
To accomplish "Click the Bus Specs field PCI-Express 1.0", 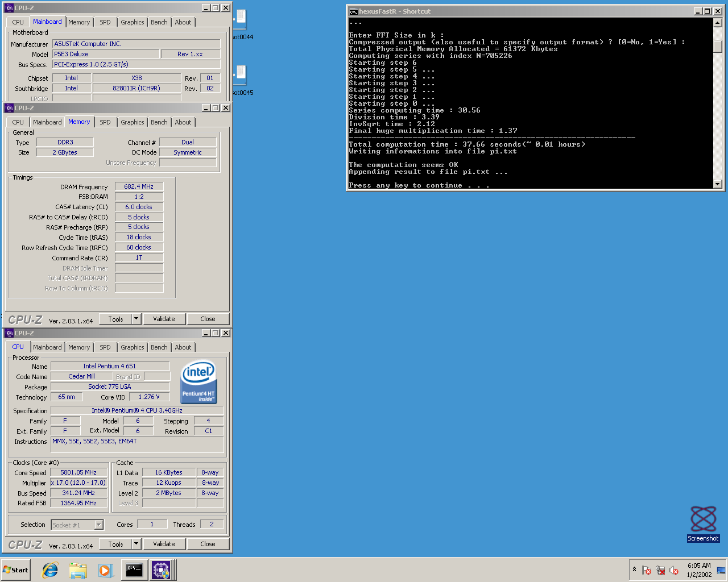I will pos(136,65).
